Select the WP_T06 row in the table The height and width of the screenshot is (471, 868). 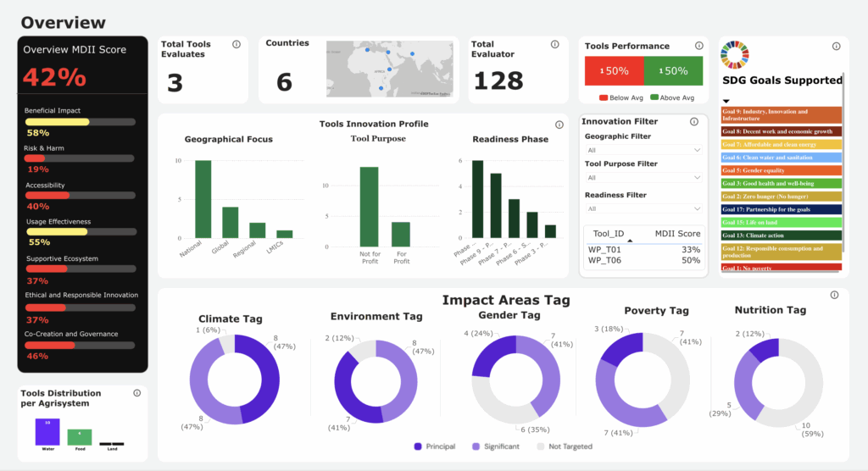coord(643,261)
